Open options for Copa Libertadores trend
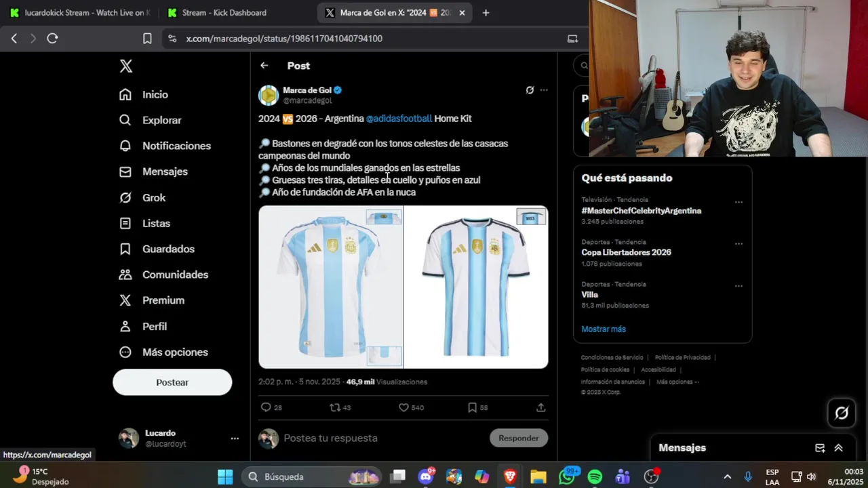The height and width of the screenshot is (488, 868). [x=738, y=244]
